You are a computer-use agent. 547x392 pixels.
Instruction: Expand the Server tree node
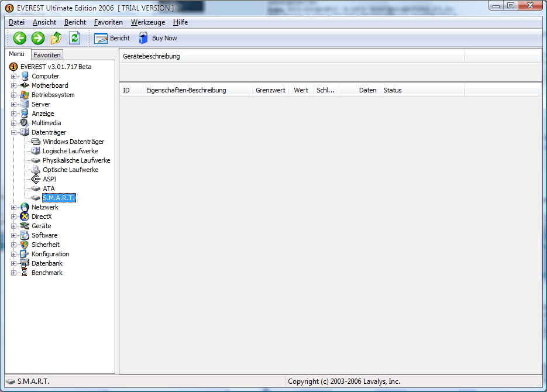pyautogui.click(x=13, y=104)
